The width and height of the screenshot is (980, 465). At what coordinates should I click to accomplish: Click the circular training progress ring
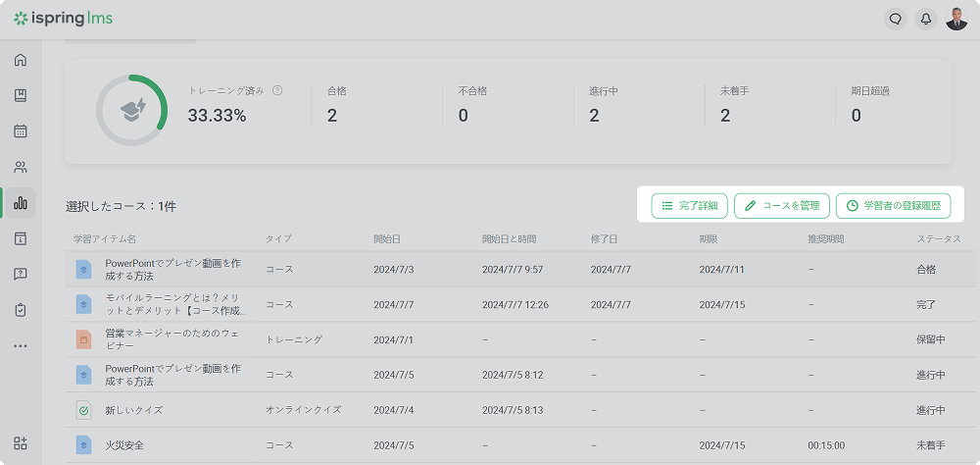pyautogui.click(x=132, y=110)
